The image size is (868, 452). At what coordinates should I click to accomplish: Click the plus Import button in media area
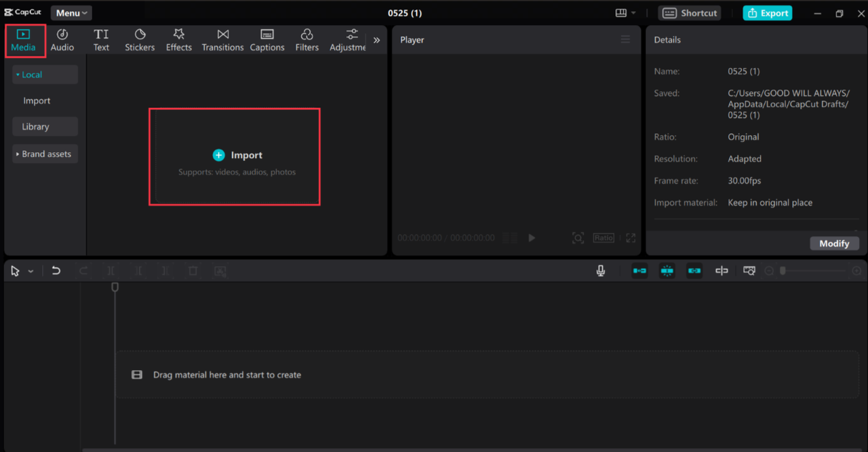[x=237, y=155]
